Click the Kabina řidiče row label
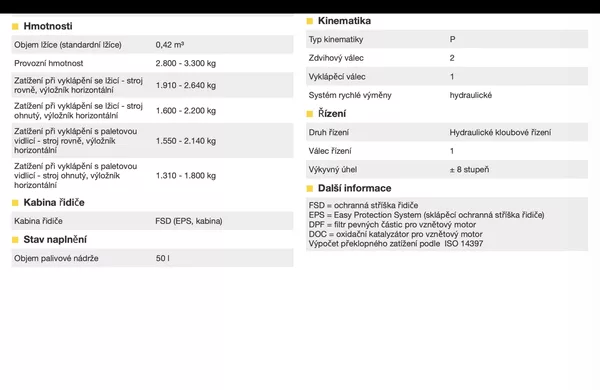Screen dimensions: 600x390 pyautogui.click(x=38, y=221)
